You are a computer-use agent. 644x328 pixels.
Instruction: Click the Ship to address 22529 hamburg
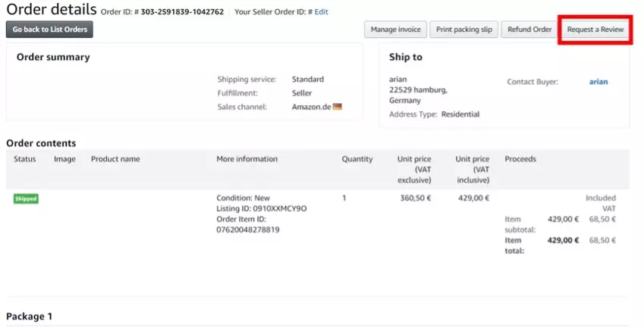[418, 90]
